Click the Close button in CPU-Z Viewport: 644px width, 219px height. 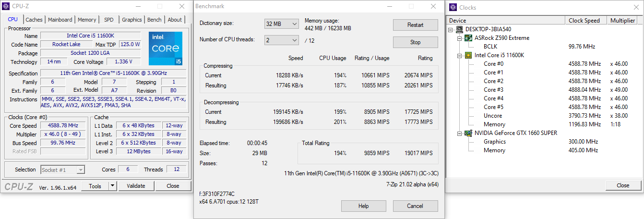(x=173, y=186)
